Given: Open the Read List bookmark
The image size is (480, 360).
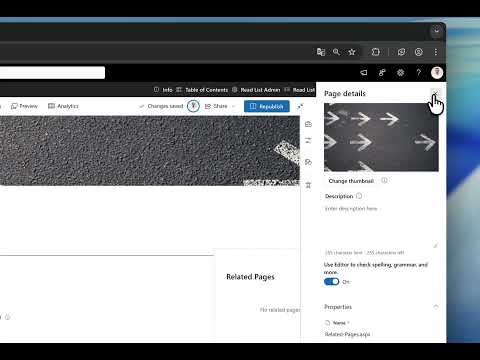Looking at the screenshot, I should 299,90.
